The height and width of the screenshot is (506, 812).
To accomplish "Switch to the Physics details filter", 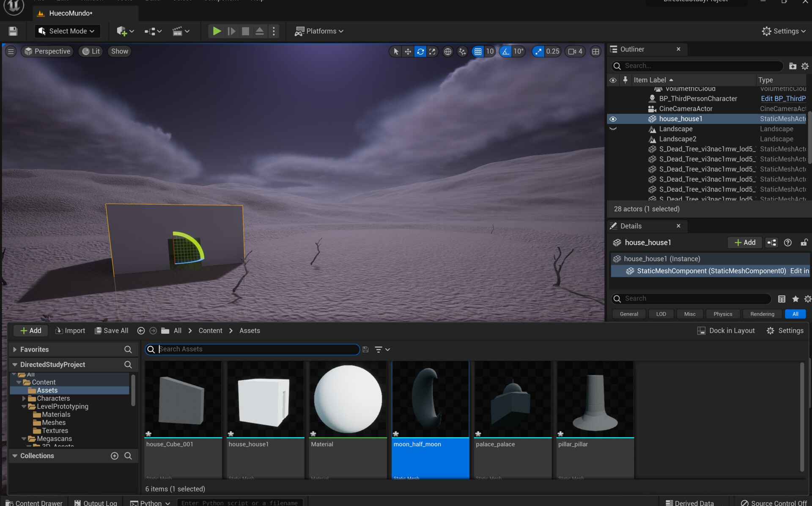I will tap(722, 314).
